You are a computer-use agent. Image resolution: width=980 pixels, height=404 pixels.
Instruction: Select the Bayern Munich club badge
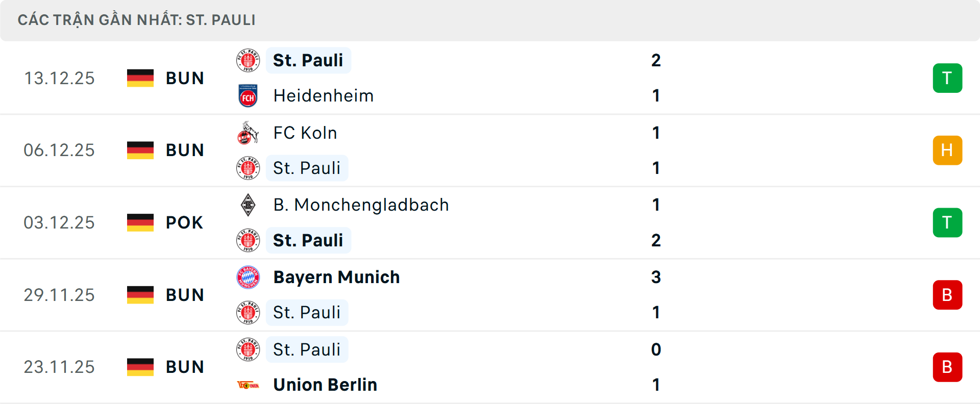point(249,277)
